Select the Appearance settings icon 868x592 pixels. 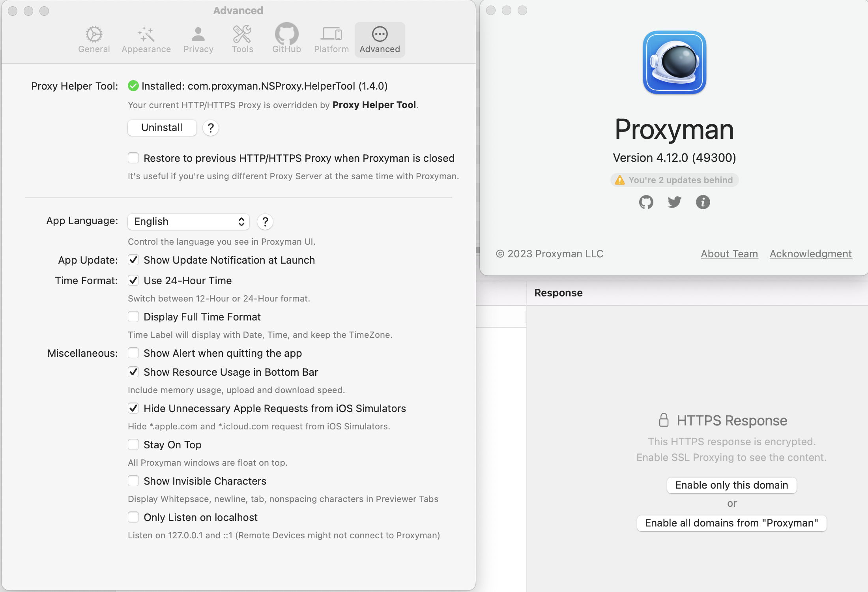point(146,38)
